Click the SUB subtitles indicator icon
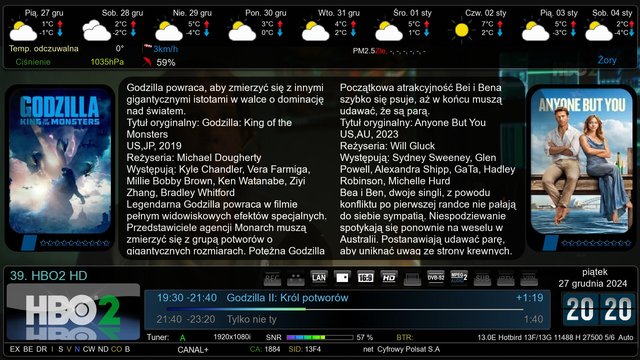 click(x=482, y=279)
